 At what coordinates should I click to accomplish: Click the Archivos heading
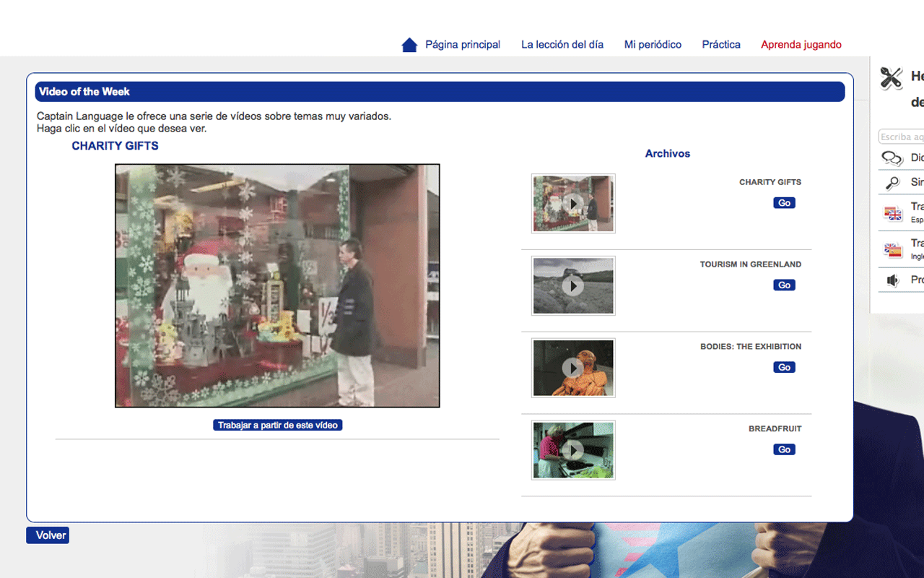coord(668,153)
